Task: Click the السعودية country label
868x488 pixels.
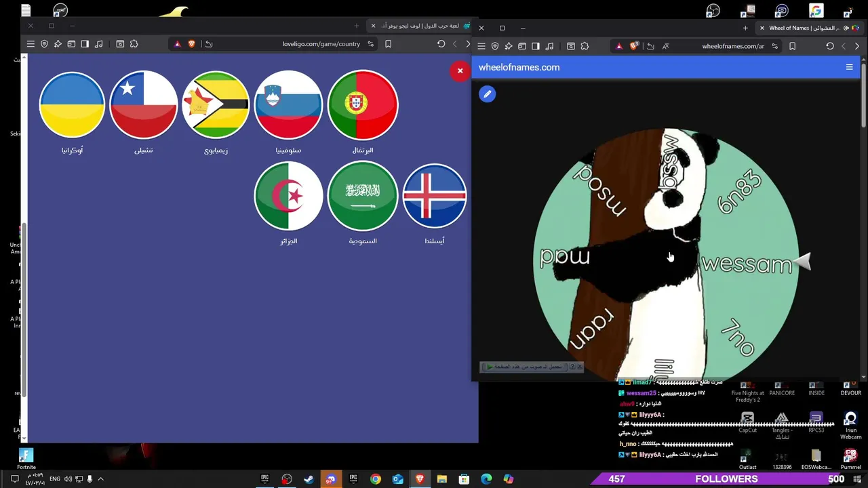Action: point(363,241)
